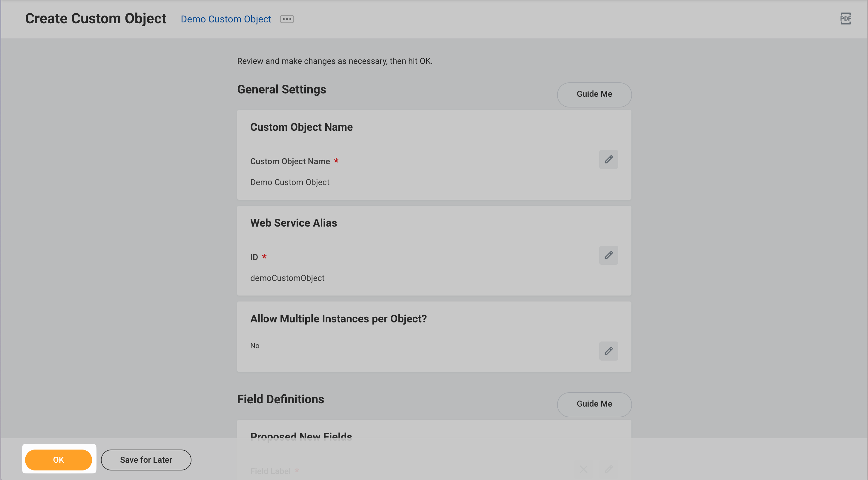This screenshot has height=480, width=868.
Task: Edit Web Service Alias ID pencil icon
Action: point(608,255)
